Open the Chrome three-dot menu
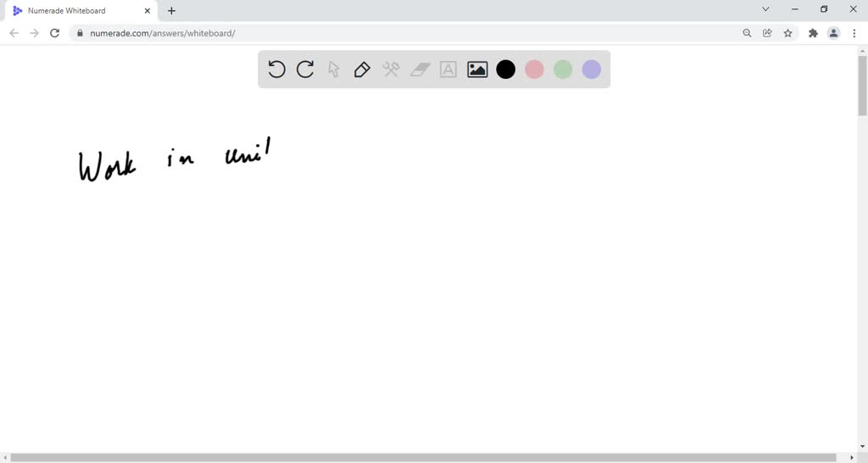868x463 pixels. tap(854, 33)
